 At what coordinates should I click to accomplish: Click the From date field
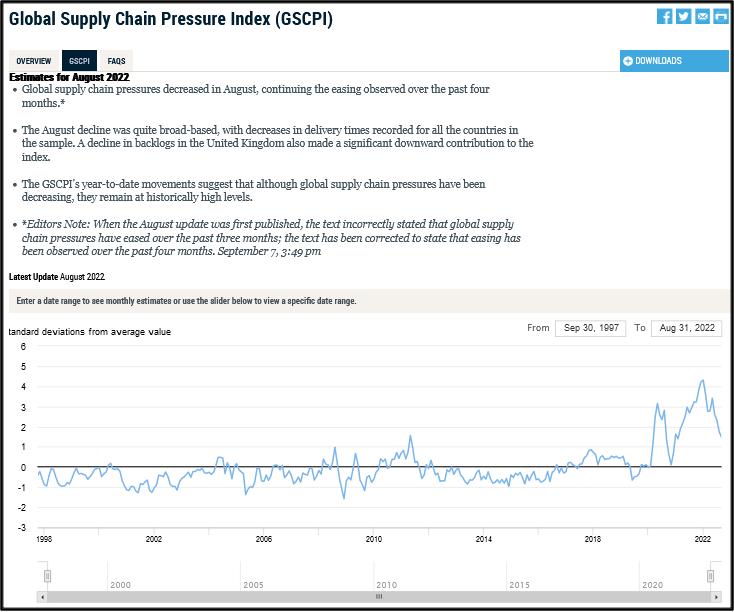tap(590, 328)
